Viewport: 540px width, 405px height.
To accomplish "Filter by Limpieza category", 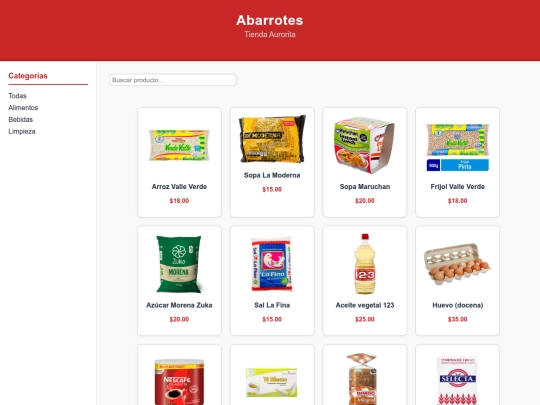I will tap(22, 132).
